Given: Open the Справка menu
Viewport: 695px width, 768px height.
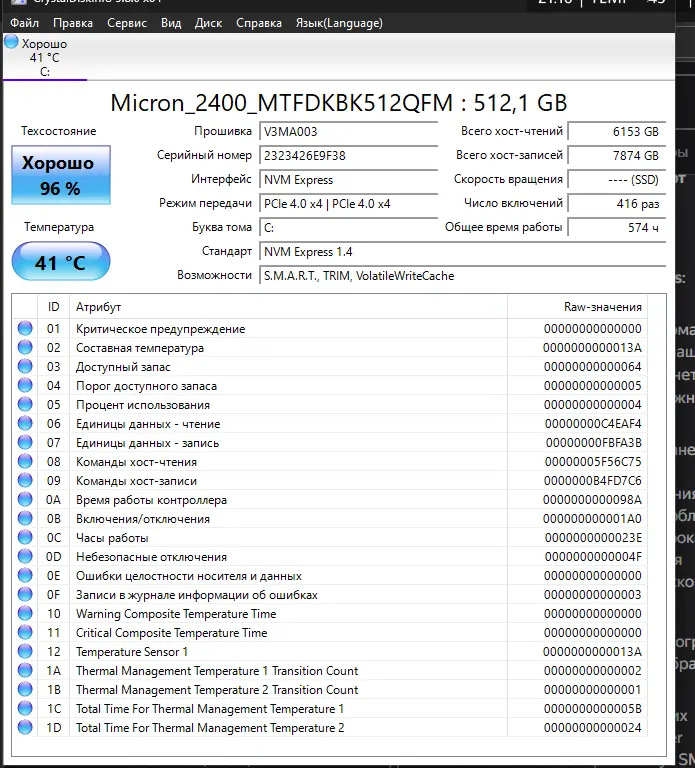Looking at the screenshot, I should click(259, 22).
